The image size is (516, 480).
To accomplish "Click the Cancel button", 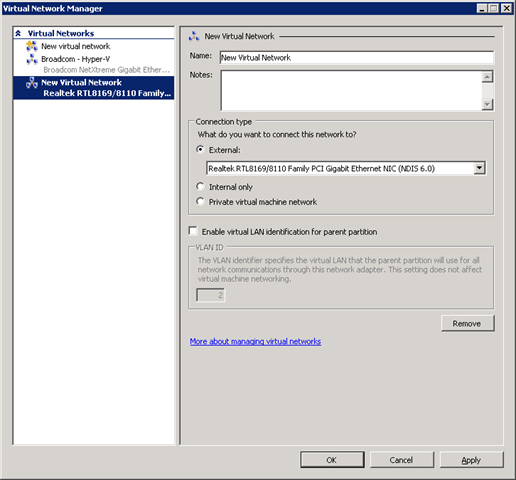I will [x=402, y=460].
